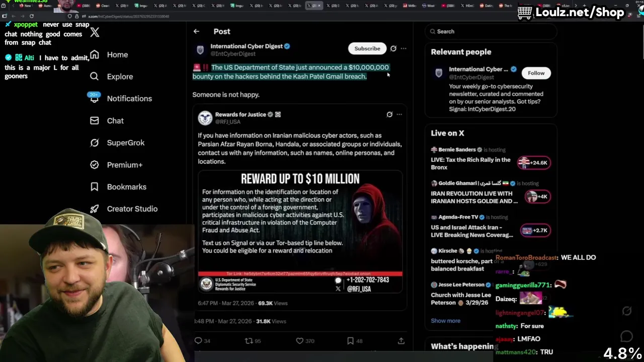The width and height of the screenshot is (644, 362).
Task: Repost using the retweet icon
Action: 249,341
